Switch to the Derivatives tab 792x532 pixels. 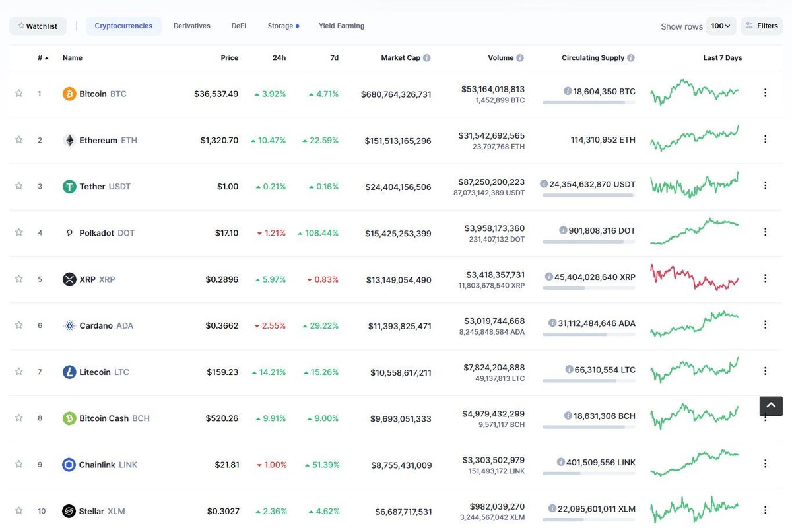pos(191,26)
